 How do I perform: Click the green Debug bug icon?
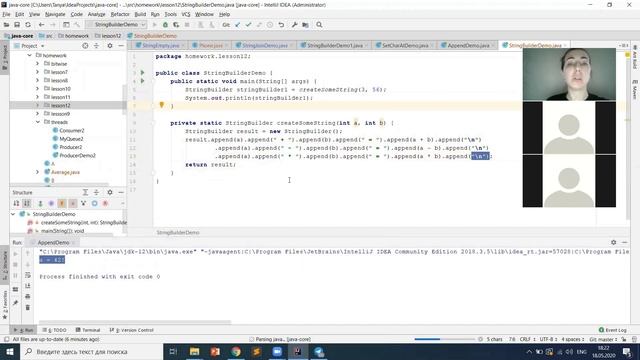165,25
